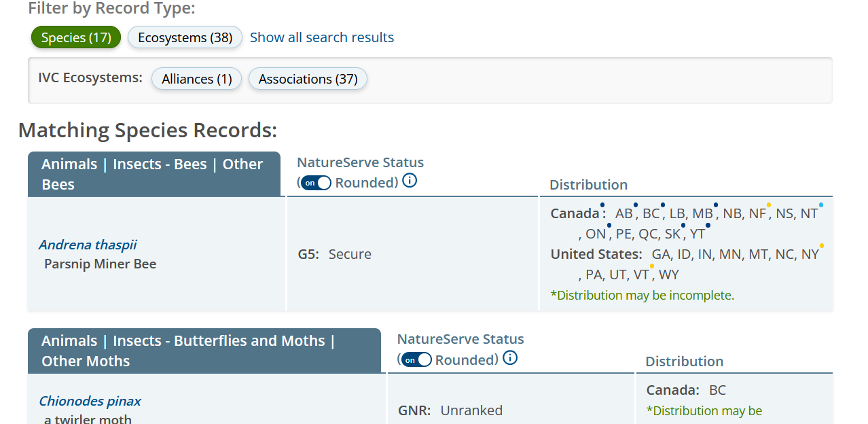Click the GNR Unranked status text
Screen dimensions: 868x424
pos(450,410)
